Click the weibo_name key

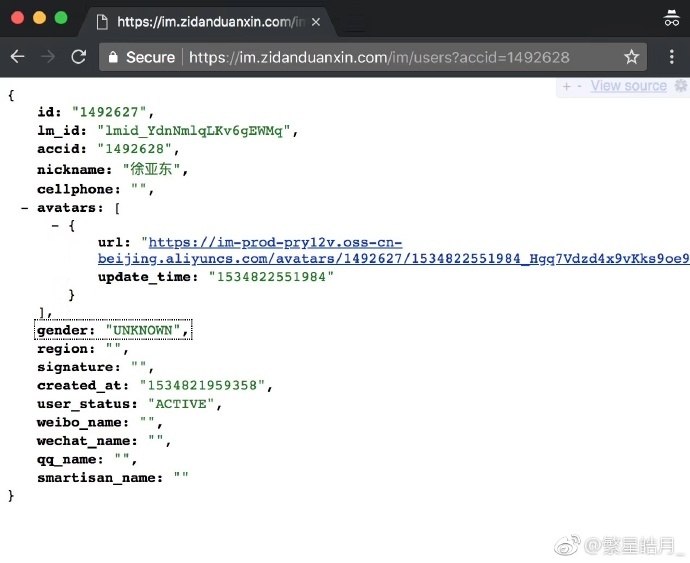tap(82, 423)
